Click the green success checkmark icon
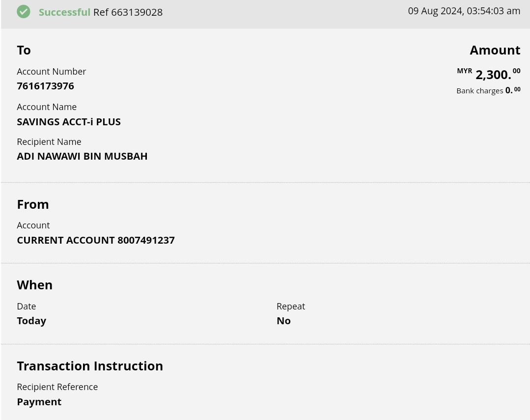530x420 pixels. click(x=24, y=12)
